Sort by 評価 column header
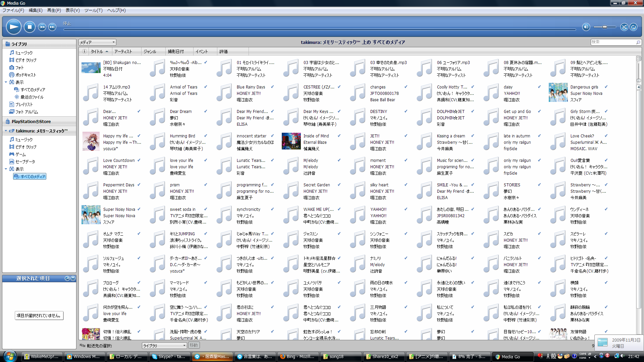The width and height of the screenshot is (644, 362). (233, 51)
